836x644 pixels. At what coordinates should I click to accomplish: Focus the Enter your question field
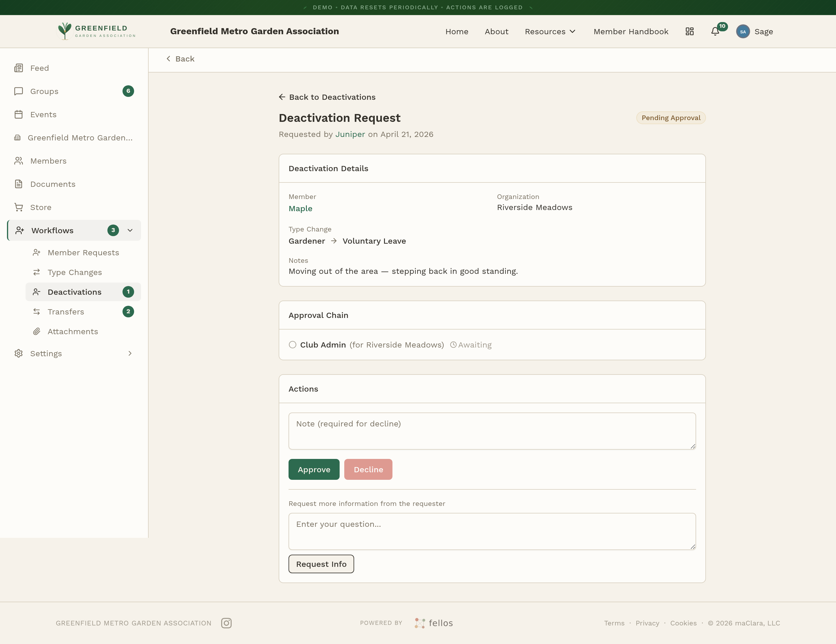492,531
